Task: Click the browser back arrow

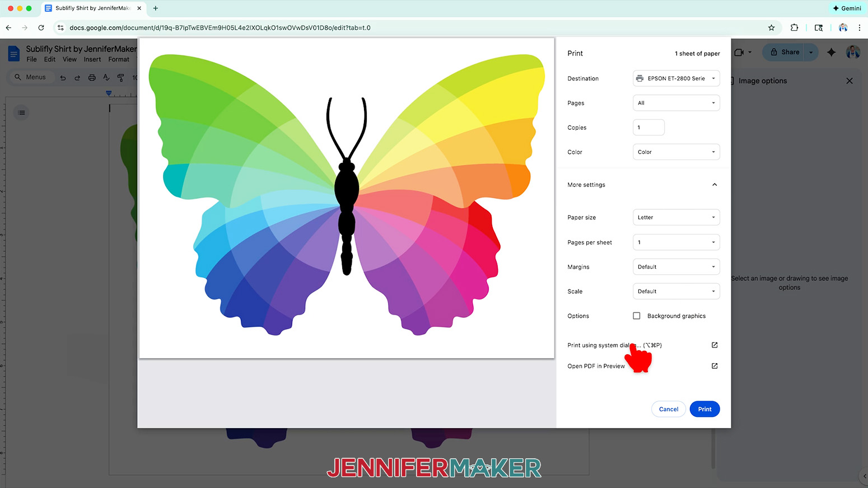Action: click(8, 27)
